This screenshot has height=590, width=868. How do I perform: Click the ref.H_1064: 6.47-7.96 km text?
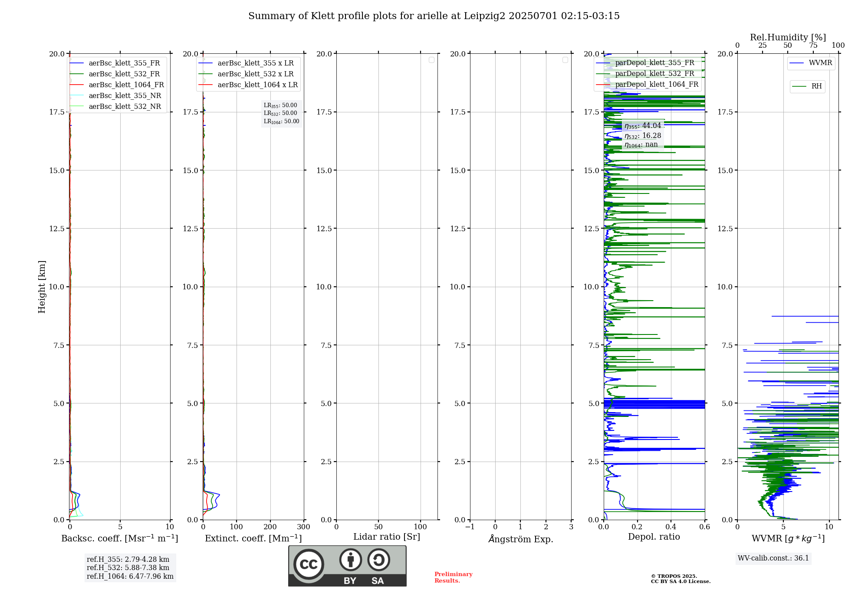point(130,577)
